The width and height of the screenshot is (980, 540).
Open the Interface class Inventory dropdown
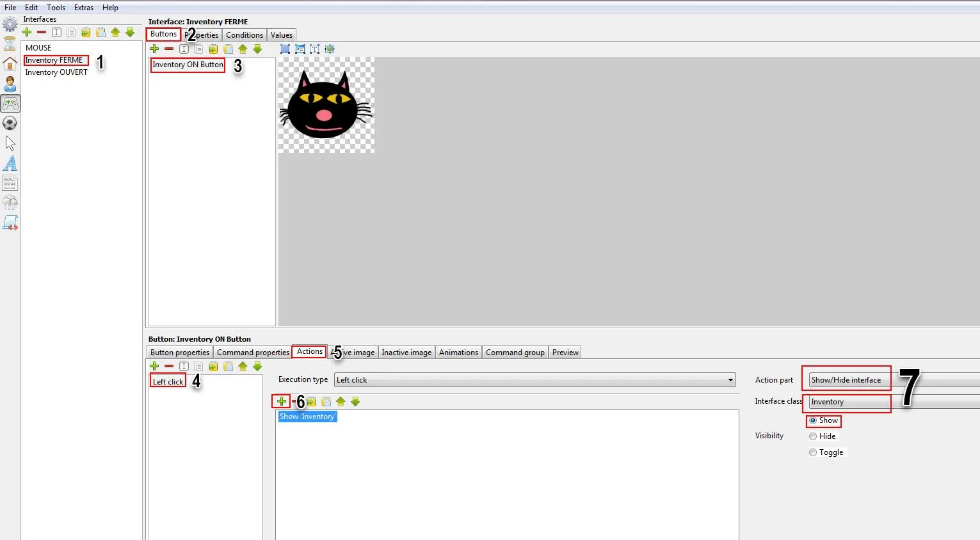tap(894, 402)
